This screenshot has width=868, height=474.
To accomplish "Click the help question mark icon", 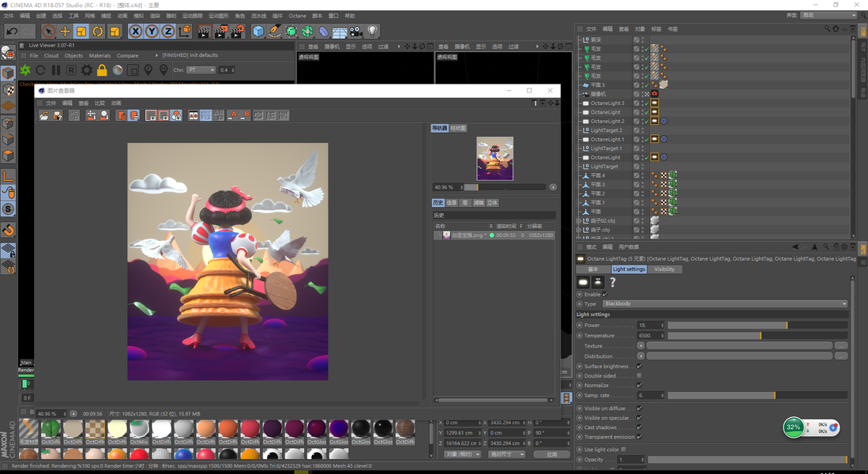I will [x=613, y=282].
